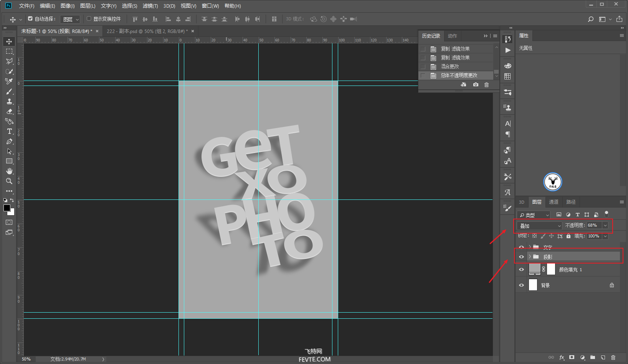Image resolution: width=628 pixels, height=364 pixels.
Task: Delete current state in History panel
Action: [486, 85]
